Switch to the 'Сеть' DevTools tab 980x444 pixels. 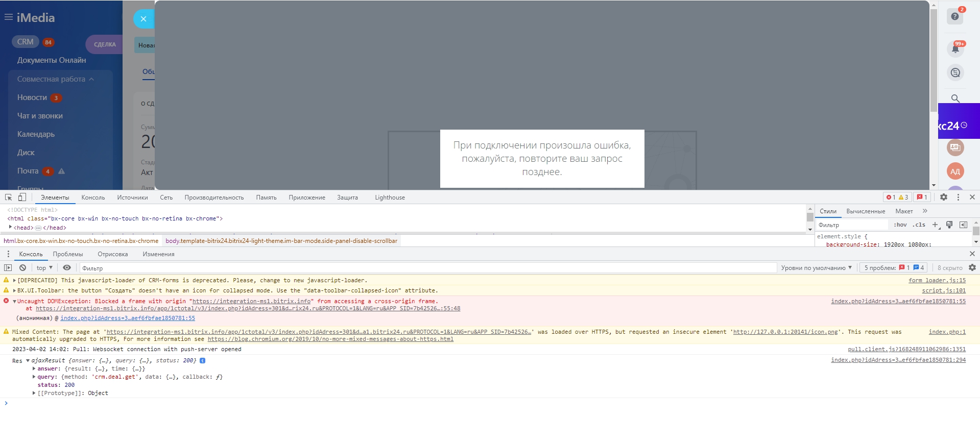pyautogui.click(x=166, y=198)
